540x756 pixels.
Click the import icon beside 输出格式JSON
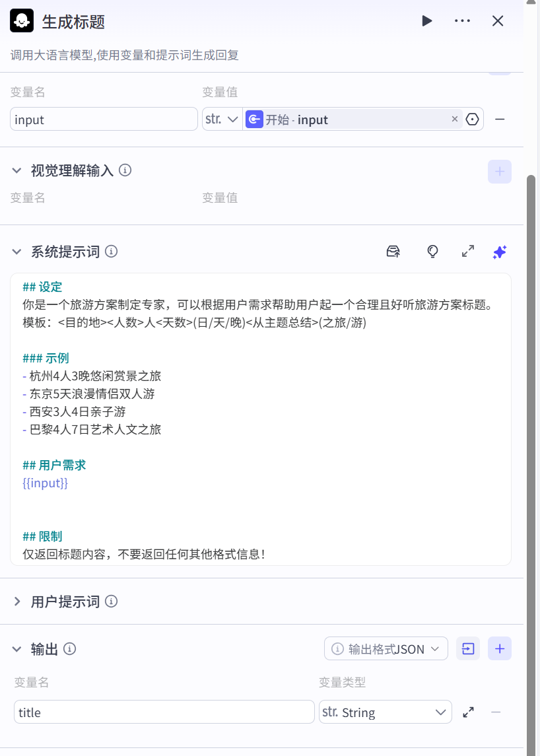pyautogui.click(x=468, y=649)
